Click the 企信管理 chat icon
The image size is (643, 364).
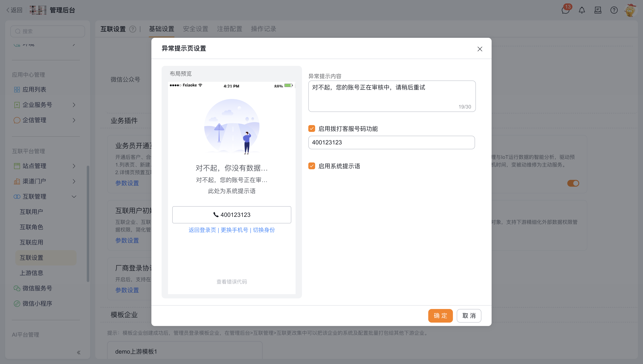coord(17,120)
